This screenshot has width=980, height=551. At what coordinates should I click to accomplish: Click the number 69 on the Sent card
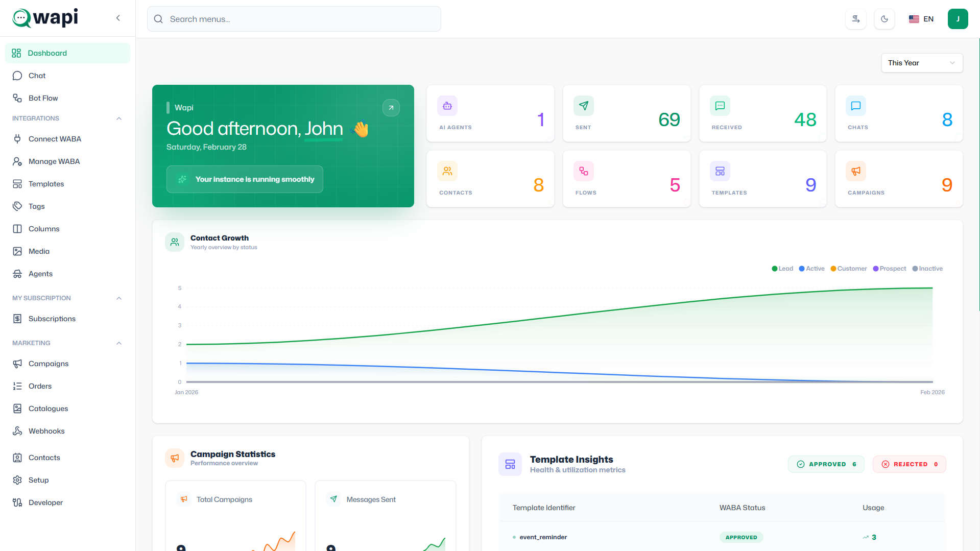(669, 120)
